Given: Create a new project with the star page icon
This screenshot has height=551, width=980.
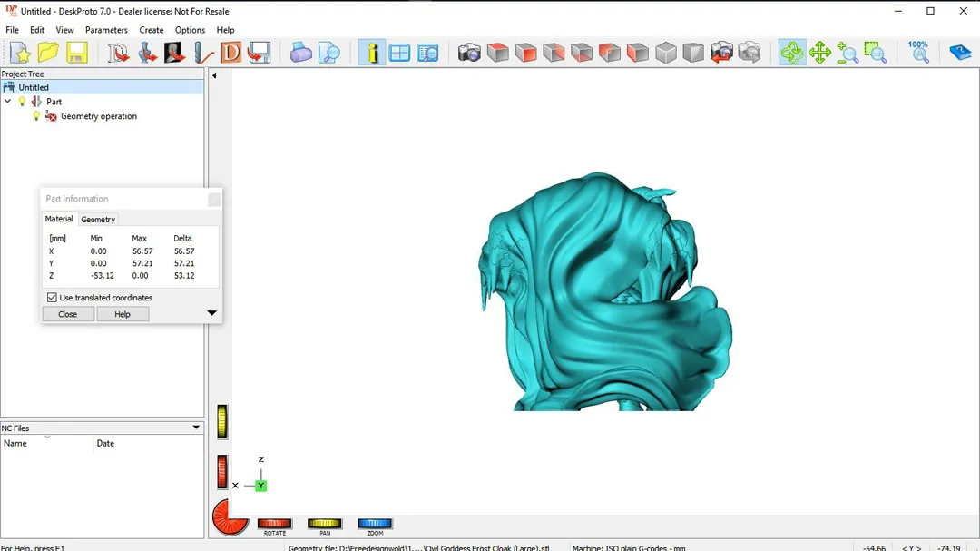Looking at the screenshot, I should [x=21, y=53].
